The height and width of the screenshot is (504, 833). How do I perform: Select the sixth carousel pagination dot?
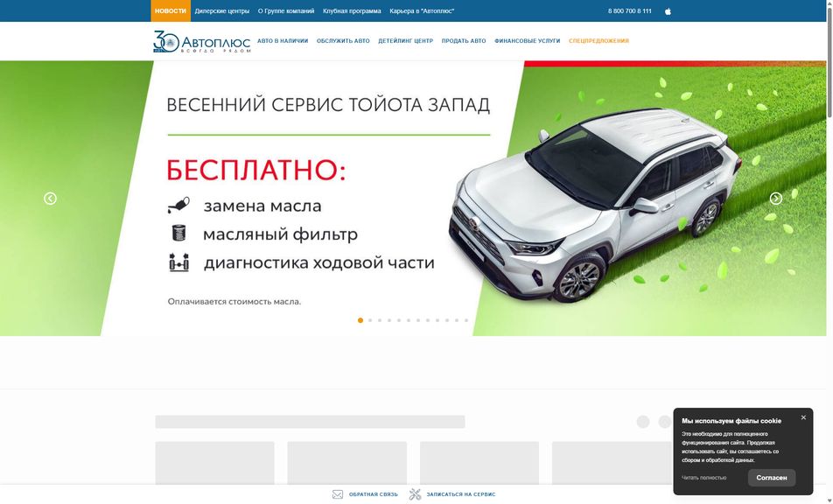pyautogui.click(x=409, y=320)
